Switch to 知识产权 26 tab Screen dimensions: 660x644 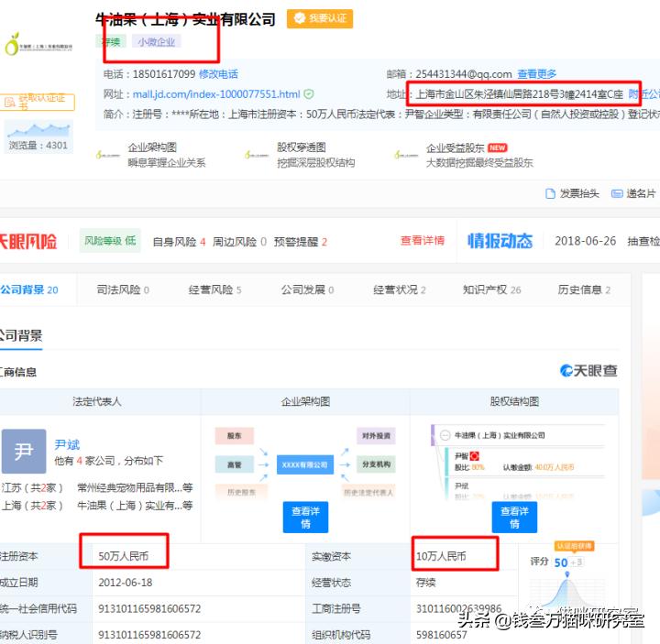click(x=491, y=289)
